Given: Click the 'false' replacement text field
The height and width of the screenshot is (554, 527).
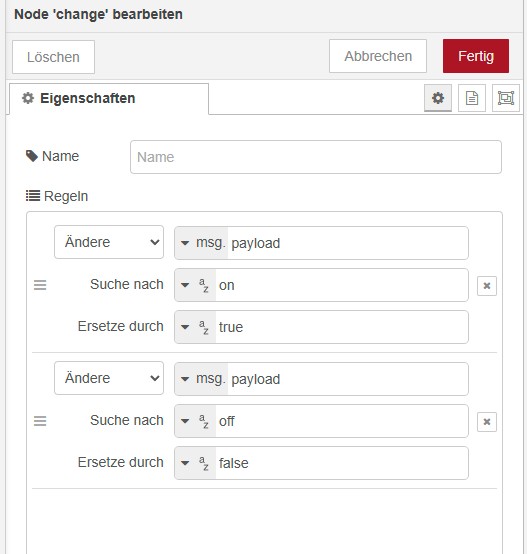Looking at the screenshot, I should click(342, 463).
